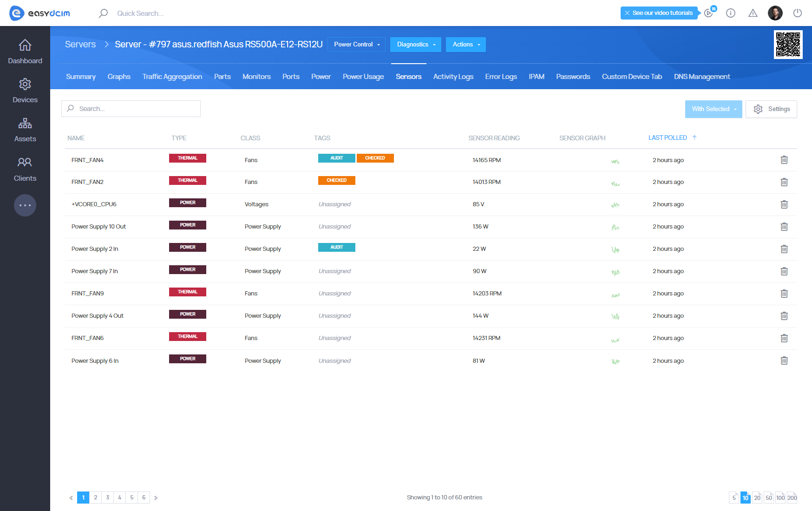This screenshot has height=511, width=812.
Task: Open the Assets section in sidebar
Action: (x=25, y=130)
